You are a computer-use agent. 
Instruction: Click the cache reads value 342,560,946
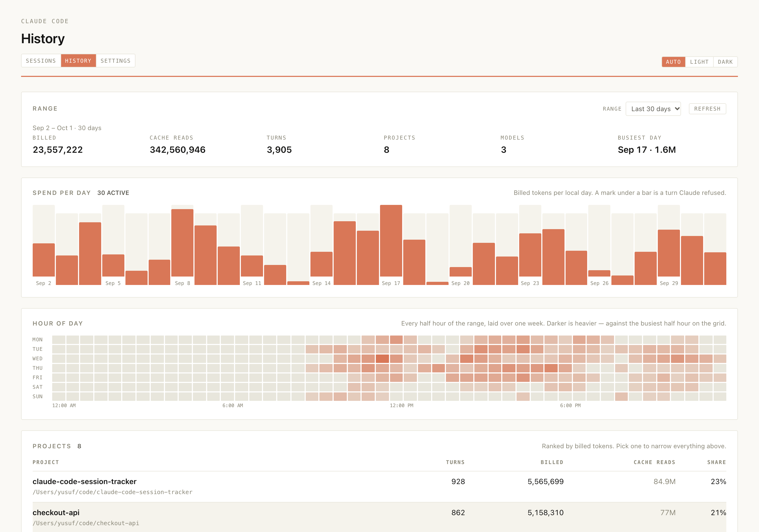tap(178, 150)
